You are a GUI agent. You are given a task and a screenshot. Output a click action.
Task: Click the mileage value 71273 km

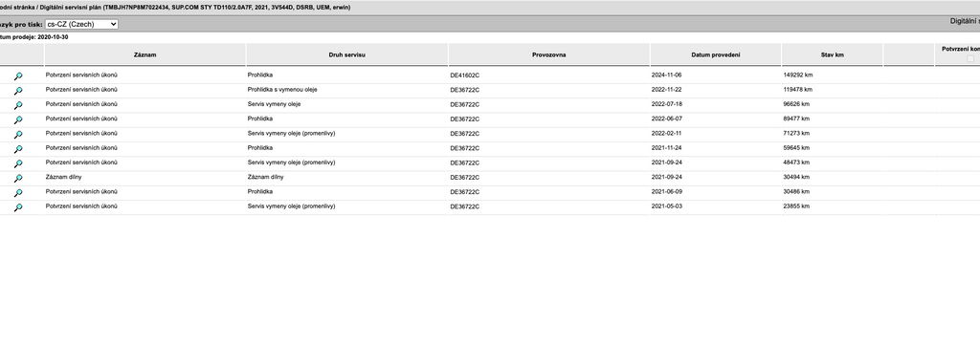click(796, 133)
